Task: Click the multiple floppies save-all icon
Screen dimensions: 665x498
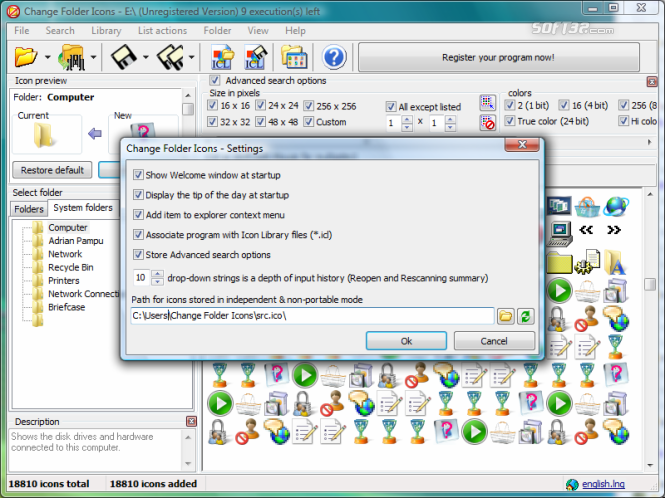Action: tap(170, 57)
